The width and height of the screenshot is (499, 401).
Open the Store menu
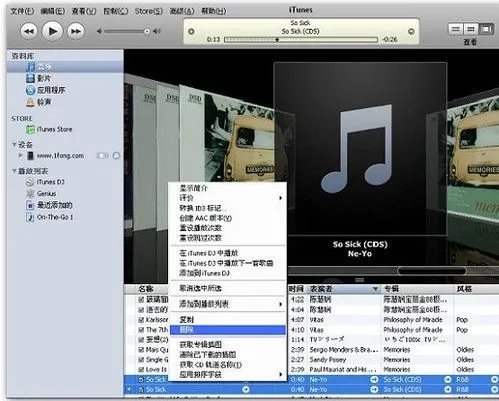click(x=149, y=11)
